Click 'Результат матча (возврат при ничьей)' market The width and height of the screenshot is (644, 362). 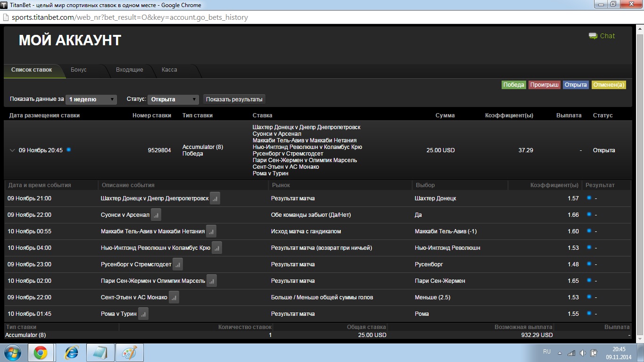click(322, 248)
